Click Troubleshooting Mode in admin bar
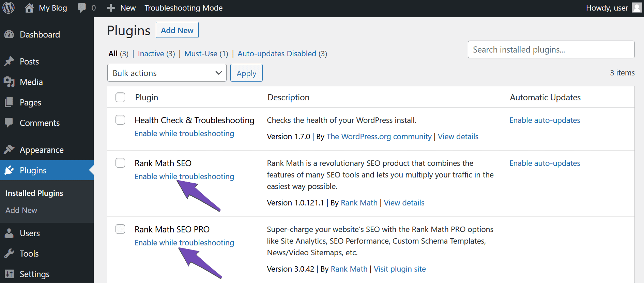Image resolution: width=644 pixels, height=286 pixels. 184,8
